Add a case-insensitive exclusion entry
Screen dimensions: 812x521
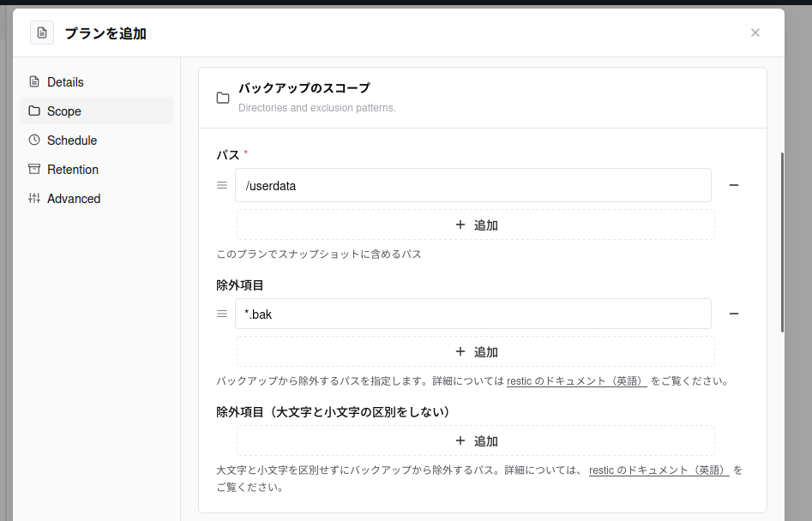(x=475, y=440)
